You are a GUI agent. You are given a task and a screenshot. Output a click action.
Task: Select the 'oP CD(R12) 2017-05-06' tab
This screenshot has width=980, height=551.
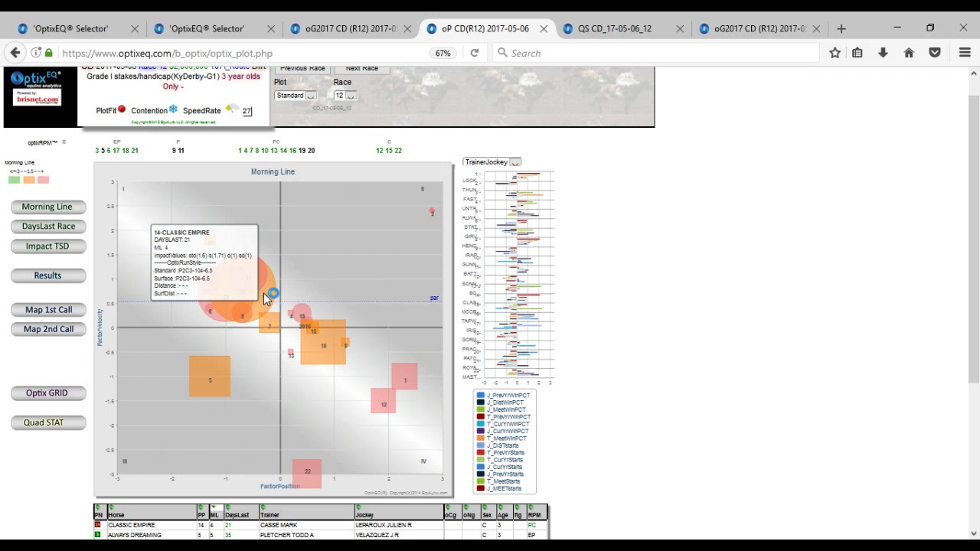pyautogui.click(x=485, y=28)
